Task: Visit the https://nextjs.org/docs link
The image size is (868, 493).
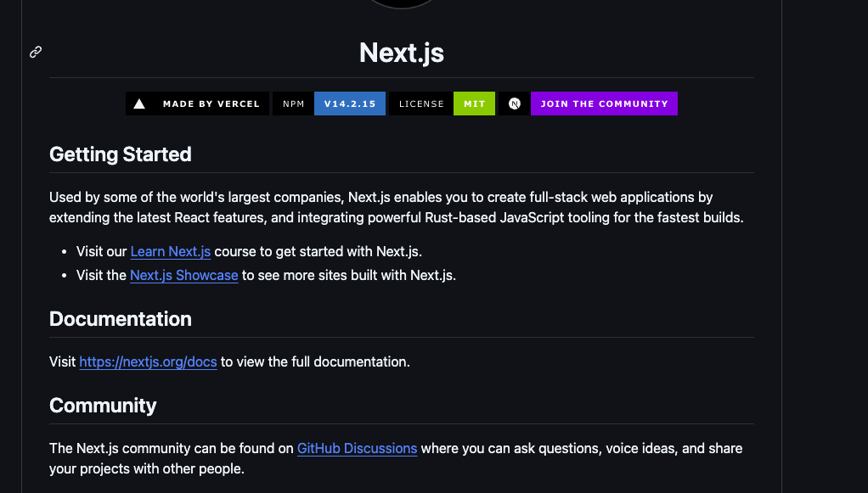Action: (x=148, y=361)
